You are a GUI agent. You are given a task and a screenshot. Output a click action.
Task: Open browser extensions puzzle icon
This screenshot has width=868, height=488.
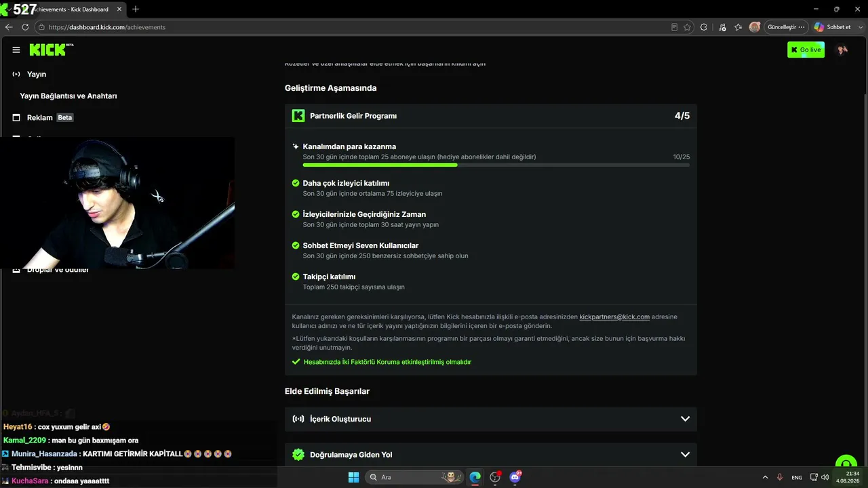coord(704,27)
